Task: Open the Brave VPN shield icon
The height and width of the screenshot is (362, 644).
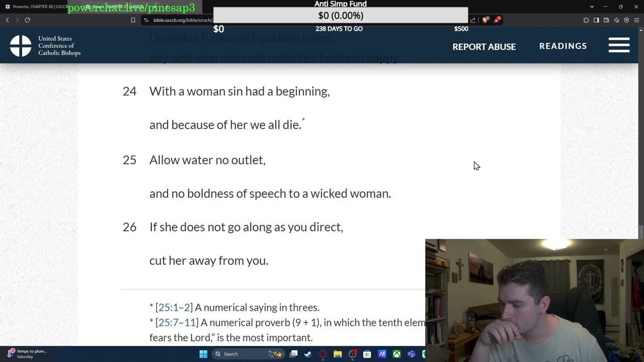Action: [626, 20]
